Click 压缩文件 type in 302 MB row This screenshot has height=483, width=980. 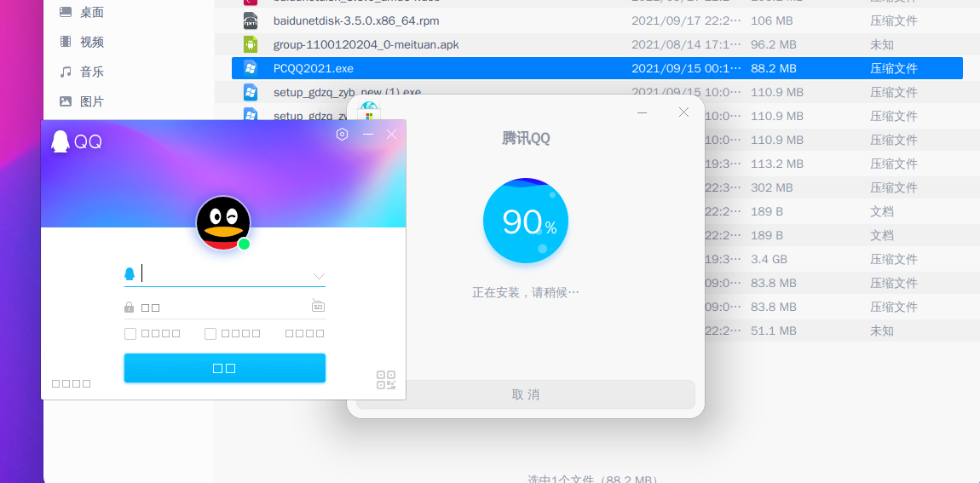point(894,187)
